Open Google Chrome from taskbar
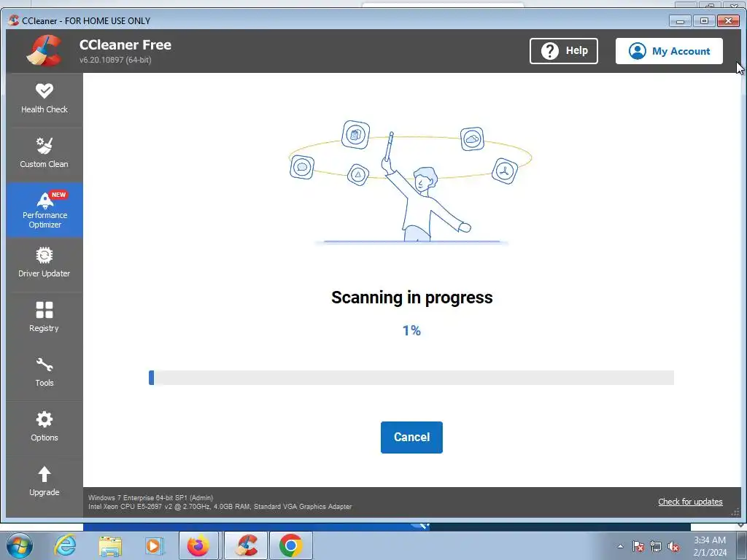Viewport: 747px width, 560px height. point(290,545)
